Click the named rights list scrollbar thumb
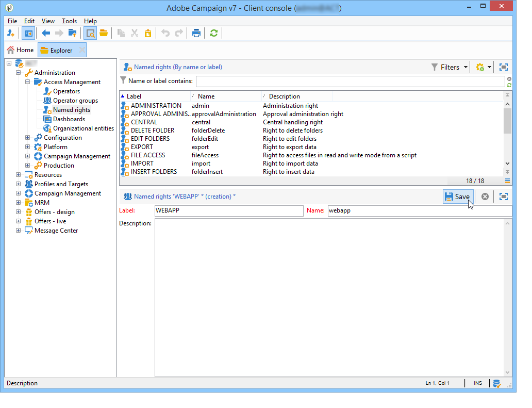This screenshot has width=532, height=408. pyautogui.click(x=508, y=121)
